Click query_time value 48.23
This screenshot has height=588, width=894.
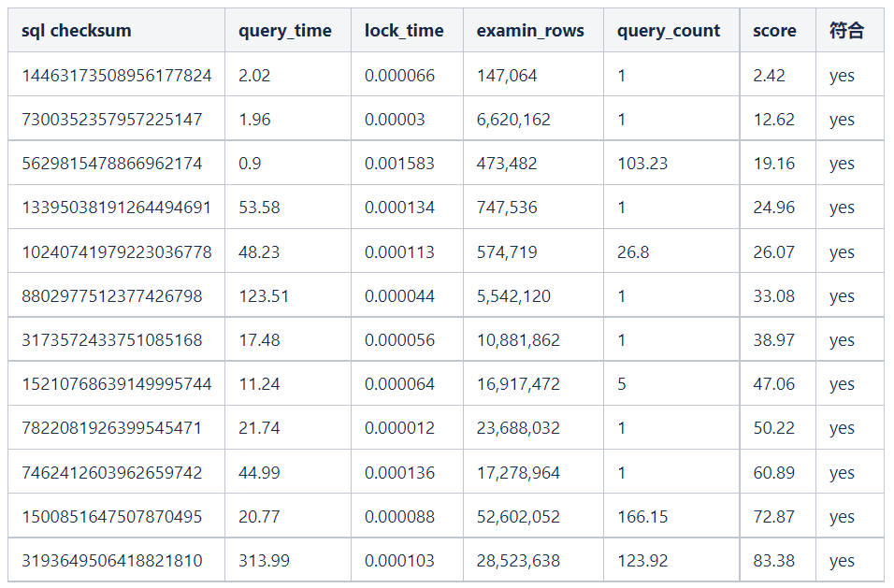[259, 251]
